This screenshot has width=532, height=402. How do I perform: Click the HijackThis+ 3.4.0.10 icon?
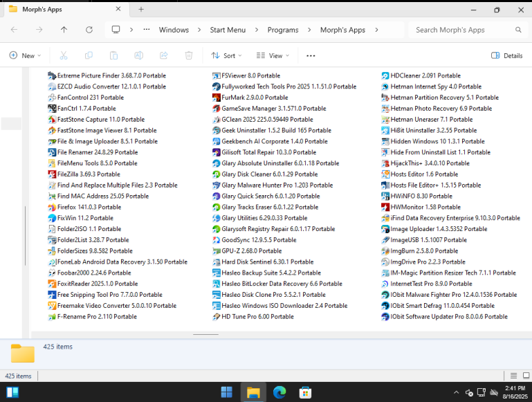tap(385, 163)
